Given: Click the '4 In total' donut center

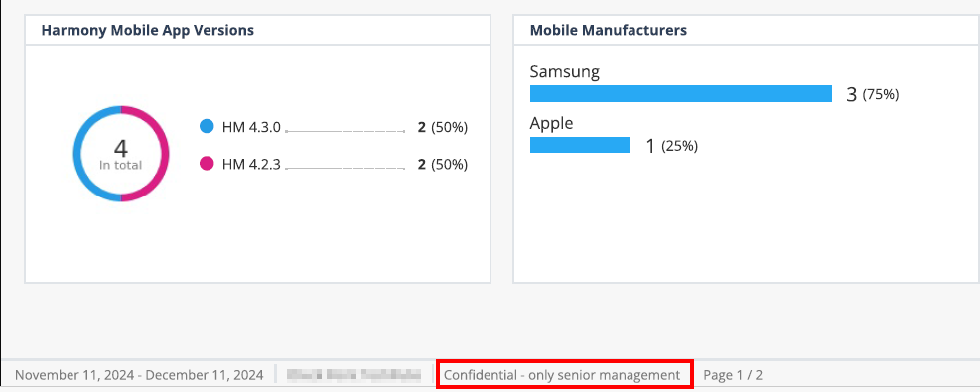Looking at the screenshot, I should 120,154.
